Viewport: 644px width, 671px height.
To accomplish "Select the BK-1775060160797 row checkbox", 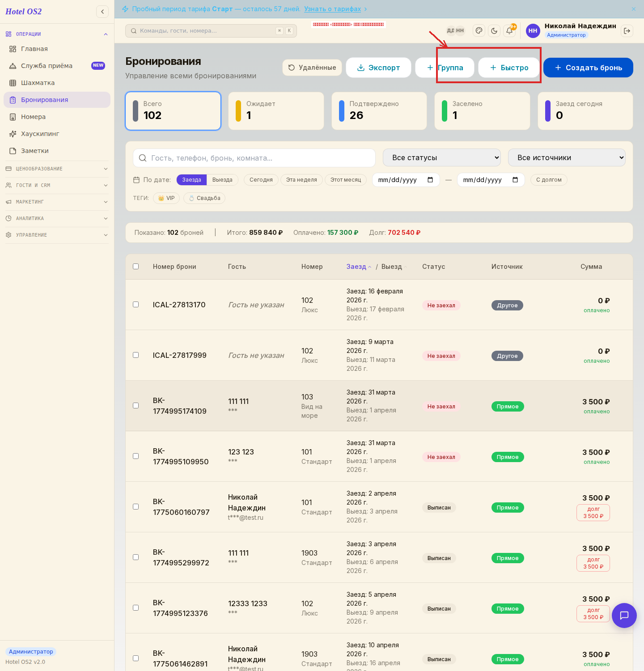I will click(x=136, y=507).
